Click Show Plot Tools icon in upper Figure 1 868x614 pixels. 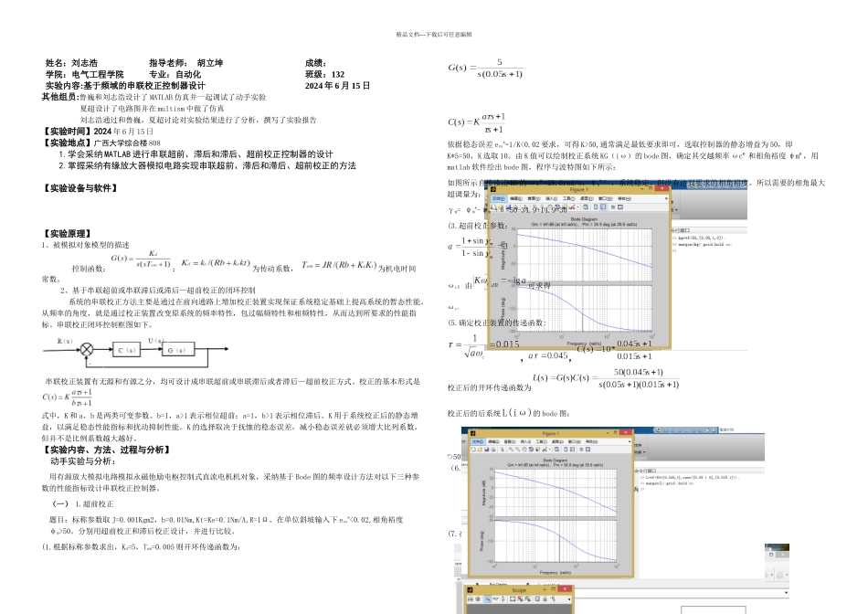coord(620,207)
